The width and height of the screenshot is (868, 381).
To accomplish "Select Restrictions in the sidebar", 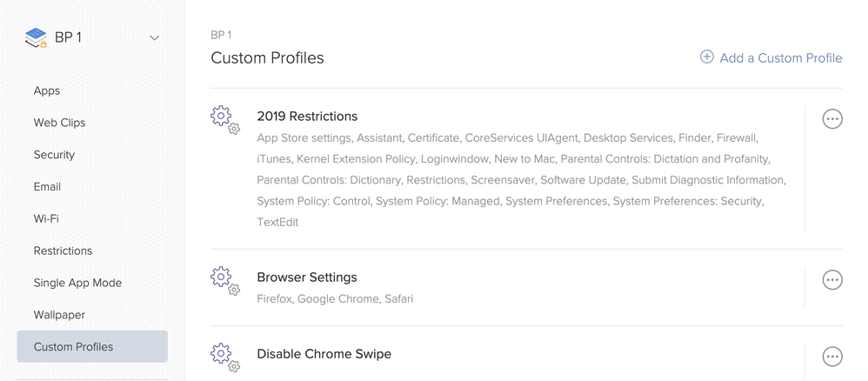I will (x=63, y=251).
